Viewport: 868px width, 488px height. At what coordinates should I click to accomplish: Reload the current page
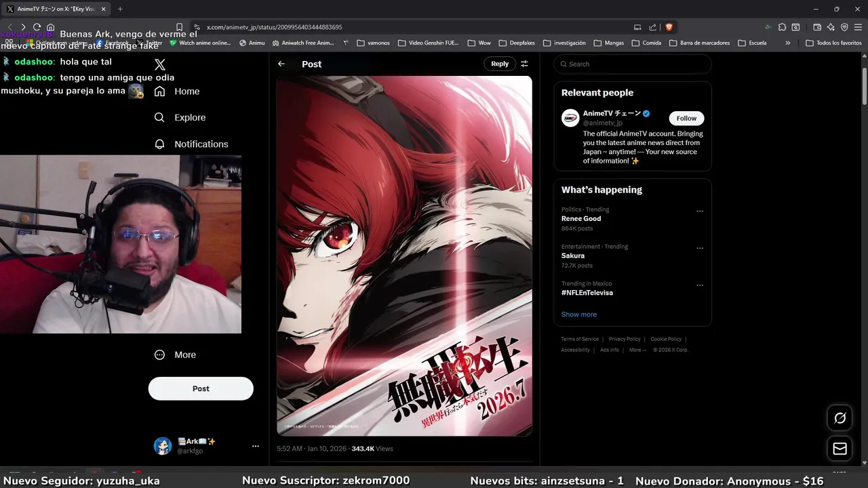click(x=37, y=27)
